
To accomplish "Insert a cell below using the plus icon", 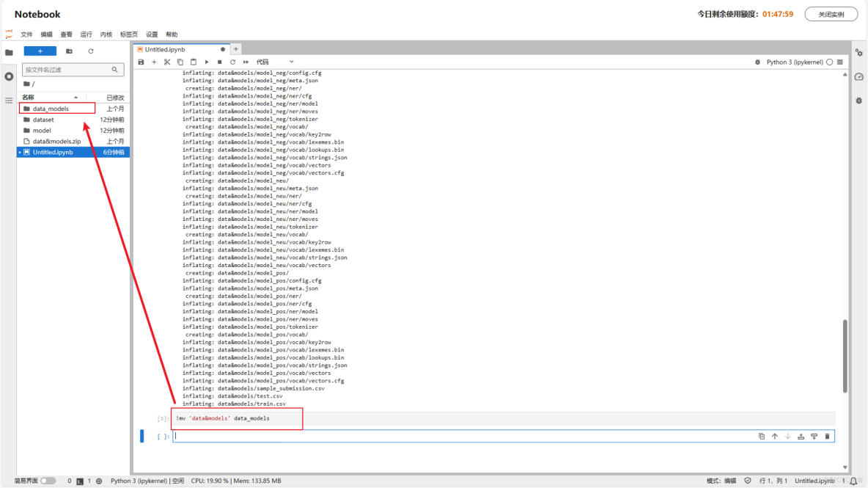I will pyautogui.click(x=154, y=62).
